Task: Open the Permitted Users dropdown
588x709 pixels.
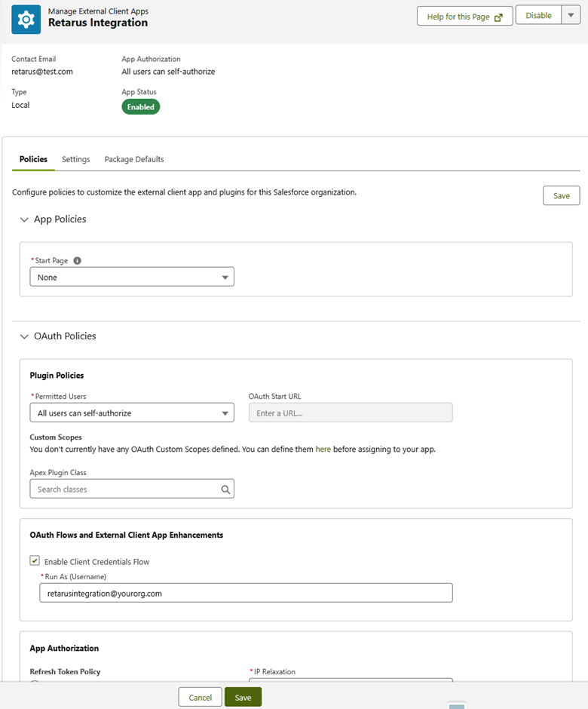Action: 132,413
